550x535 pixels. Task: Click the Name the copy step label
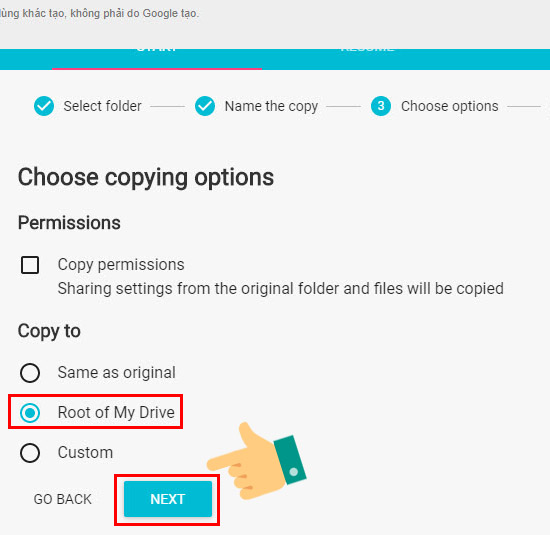pos(271,106)
